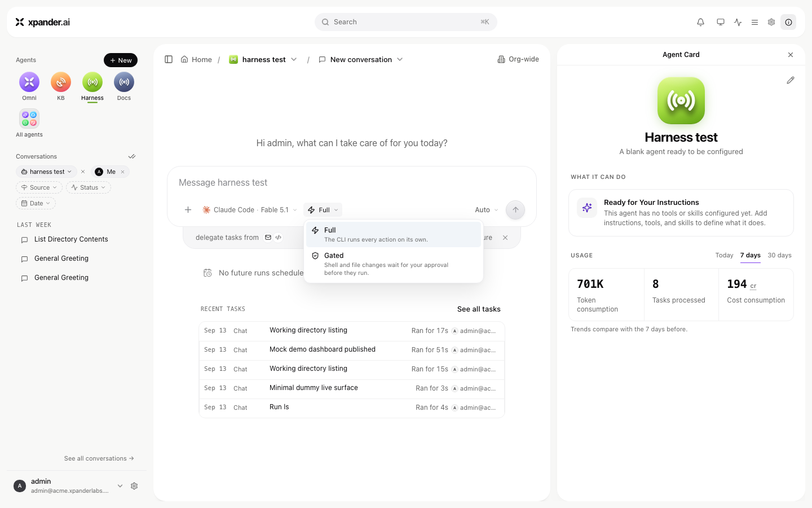This screenshot has height=508, width=812.
Task: Open the harness test filter dropdown
Action: [x=46, y=172]
